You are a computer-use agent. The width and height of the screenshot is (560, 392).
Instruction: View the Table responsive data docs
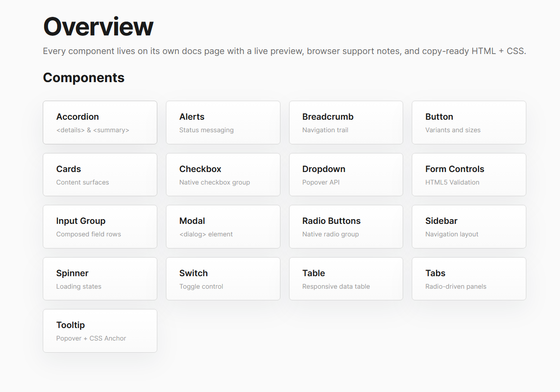[x=346, y=278]
